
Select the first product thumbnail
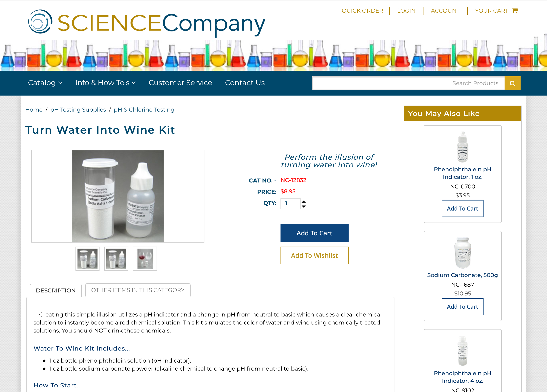[87, 259]
